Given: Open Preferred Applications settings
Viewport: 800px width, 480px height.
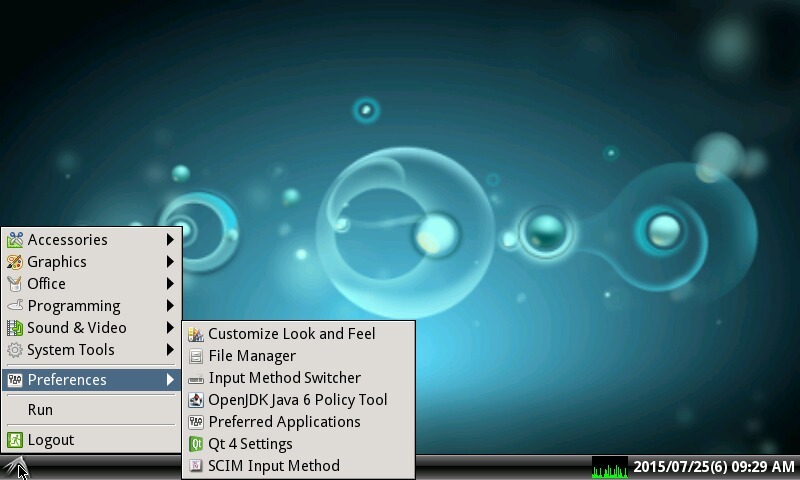Looking at the screenshot, I should (298, 422).
